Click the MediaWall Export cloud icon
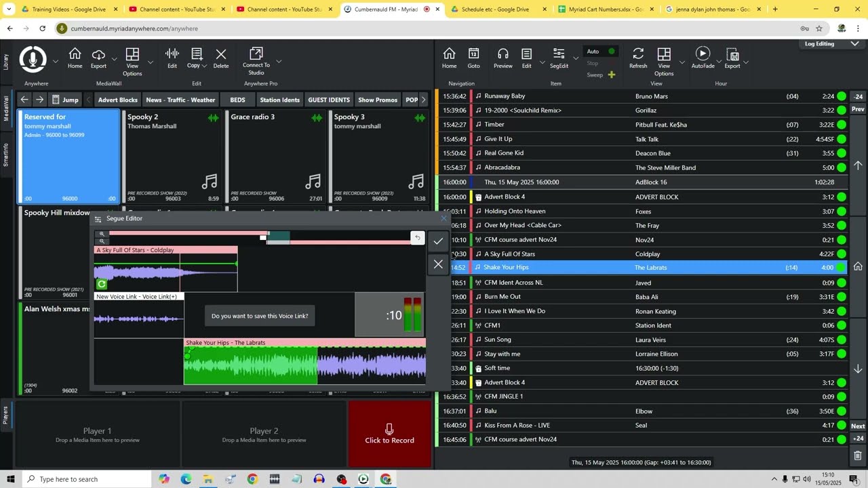This screenshot has height=488, width=868. click(98, 54)
